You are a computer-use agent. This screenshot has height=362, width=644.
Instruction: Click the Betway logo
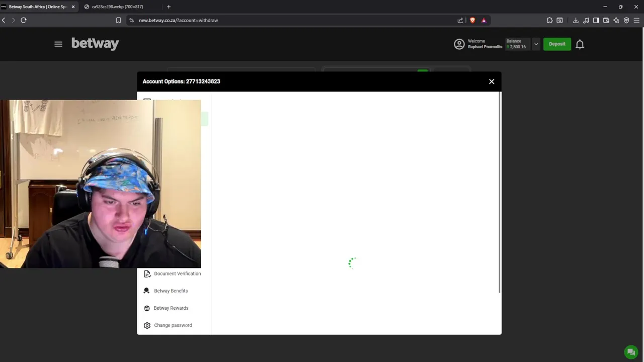(95, 44)
